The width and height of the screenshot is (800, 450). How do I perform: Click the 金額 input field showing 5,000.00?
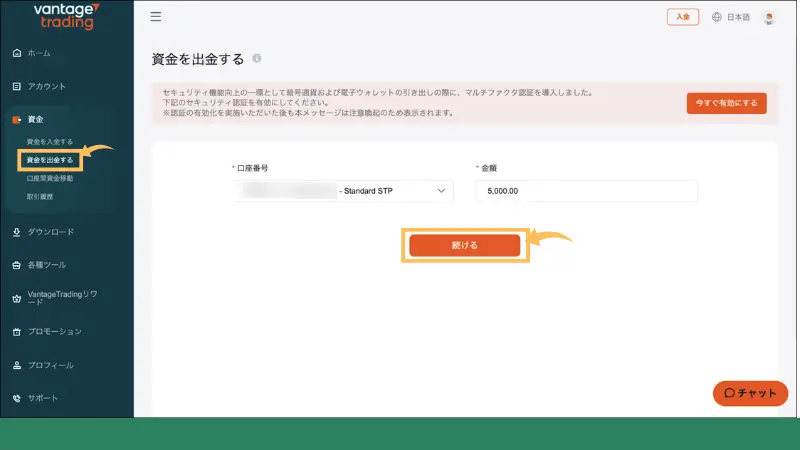tap(586, 191)
